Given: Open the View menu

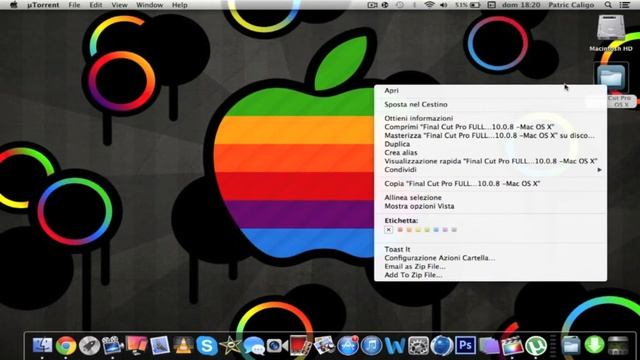Looking at the screenshot, I should click(x=119, y=5).
